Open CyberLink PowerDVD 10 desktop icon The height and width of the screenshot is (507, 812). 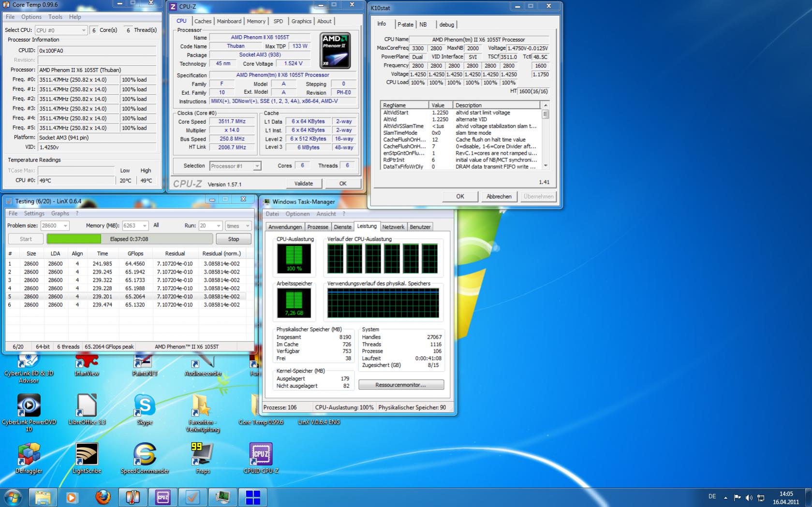coord(29,413)
